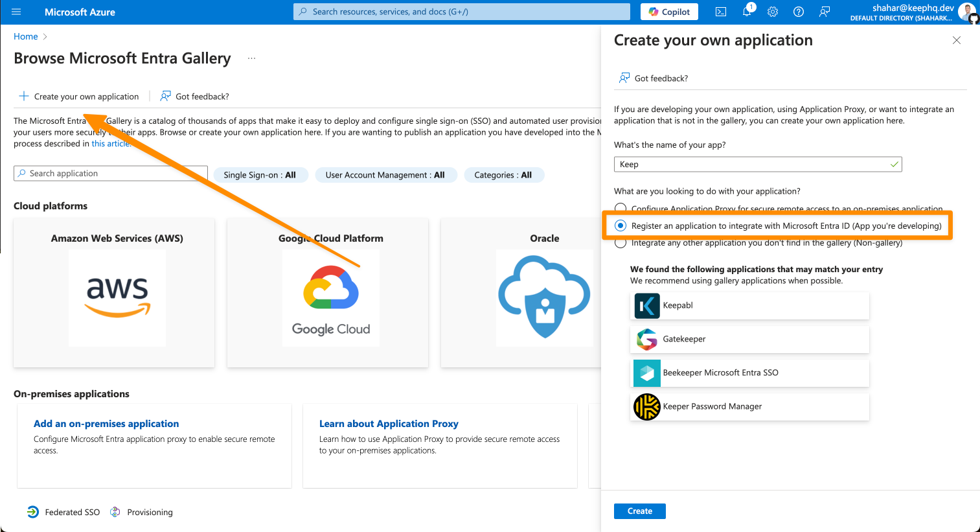980x532 pixels.
Task: Open Add an on-premises application
Action: click(x=106, y=424)
